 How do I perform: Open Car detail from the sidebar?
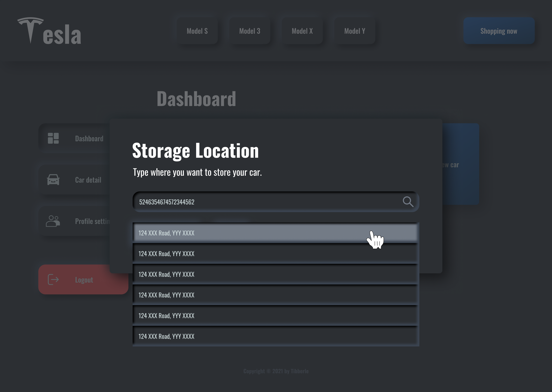pos(88,180)
